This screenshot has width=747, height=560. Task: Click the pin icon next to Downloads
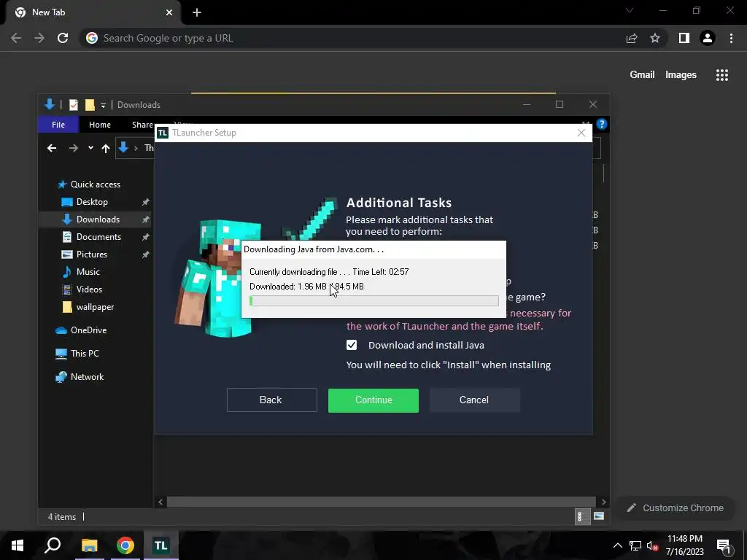pyautogui.click(x=145, y=219)
